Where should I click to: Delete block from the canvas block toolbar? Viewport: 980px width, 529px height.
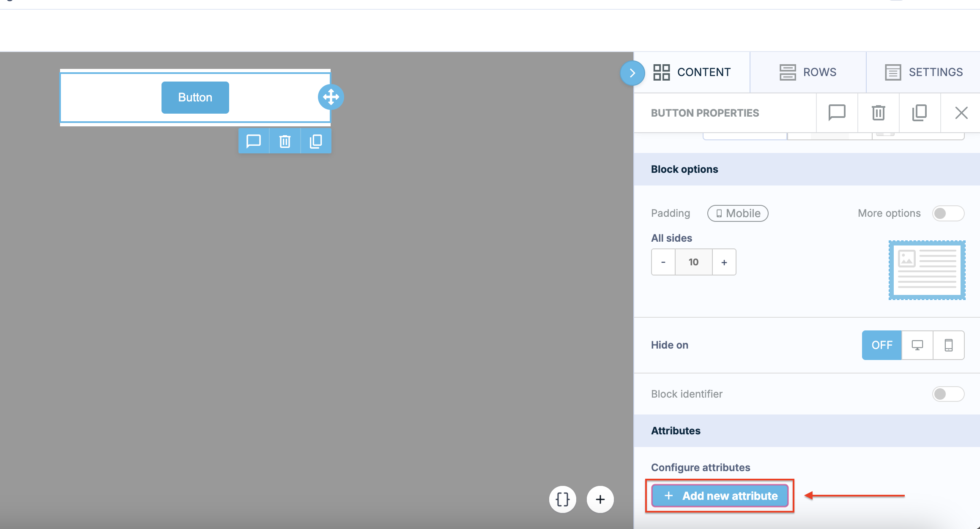pos(285,141)
